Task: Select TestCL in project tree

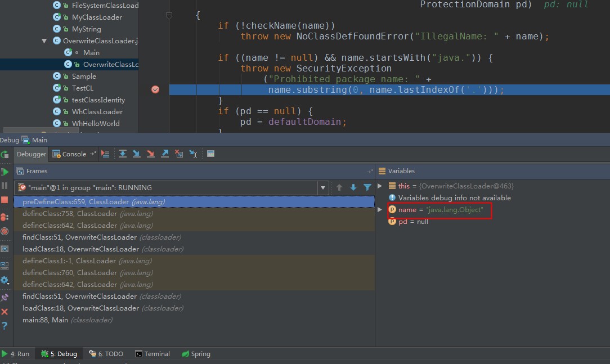Action: tap(83, 88)
